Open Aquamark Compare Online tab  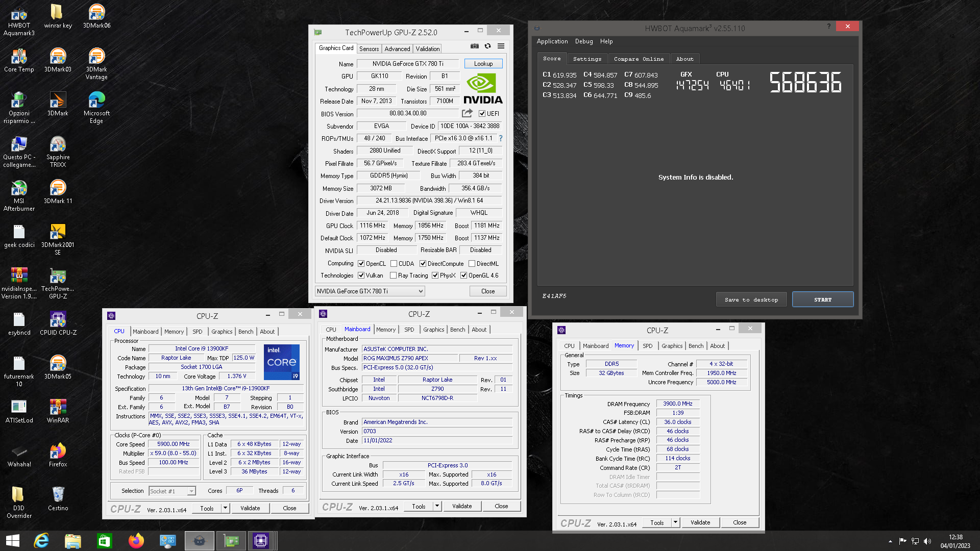639,59
